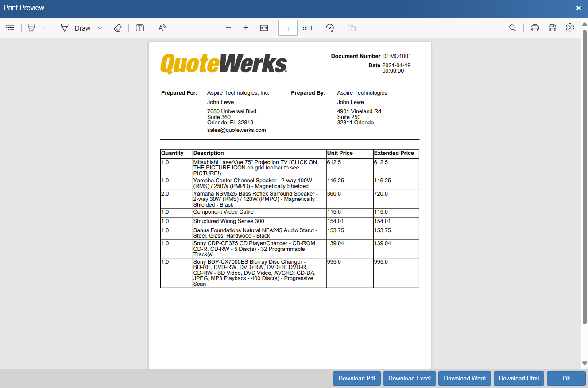Select the Erase tool
The height and width of the screenshot is (388, 588).
[117, 28]
